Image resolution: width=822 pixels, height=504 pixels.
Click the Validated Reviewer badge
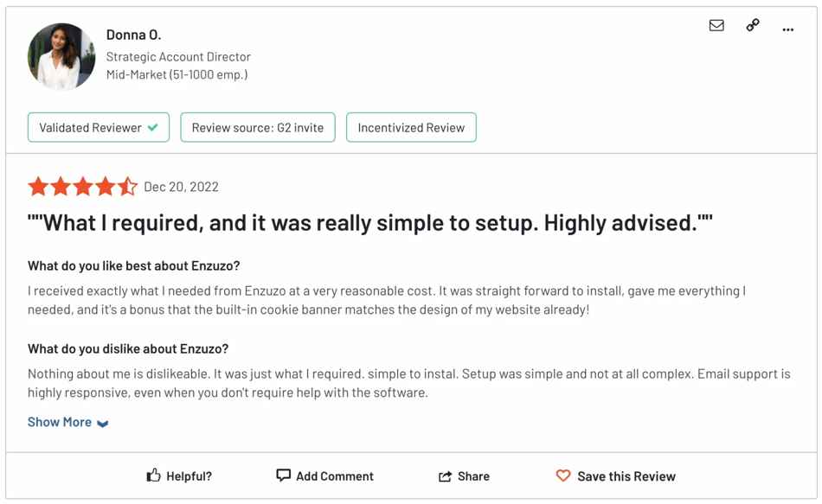coord(99,127)
